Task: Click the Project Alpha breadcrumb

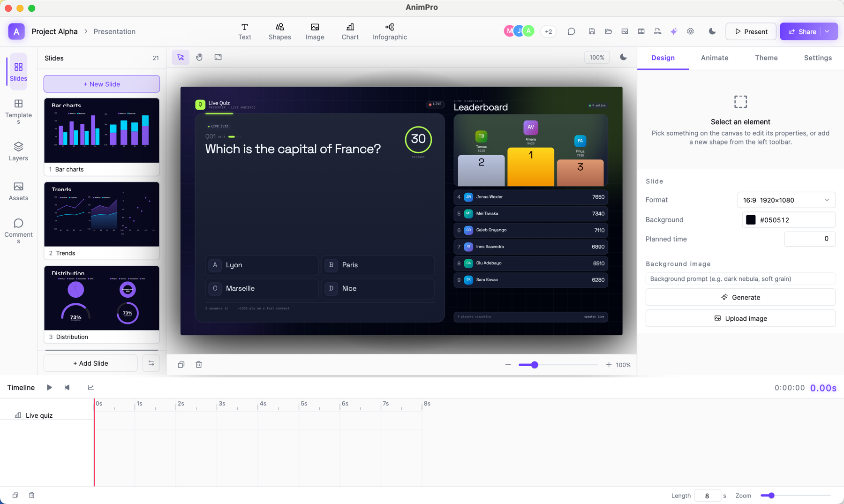Action: click(x=54, y=31)
